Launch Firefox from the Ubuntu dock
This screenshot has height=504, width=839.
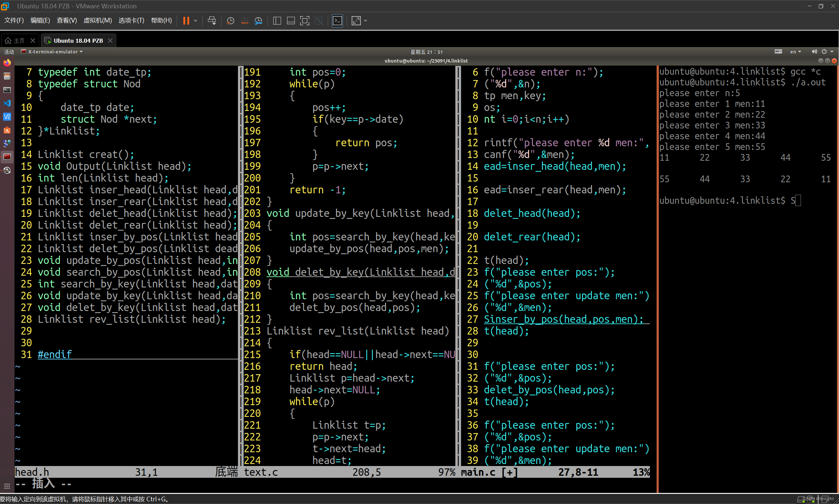coord(7,63)
